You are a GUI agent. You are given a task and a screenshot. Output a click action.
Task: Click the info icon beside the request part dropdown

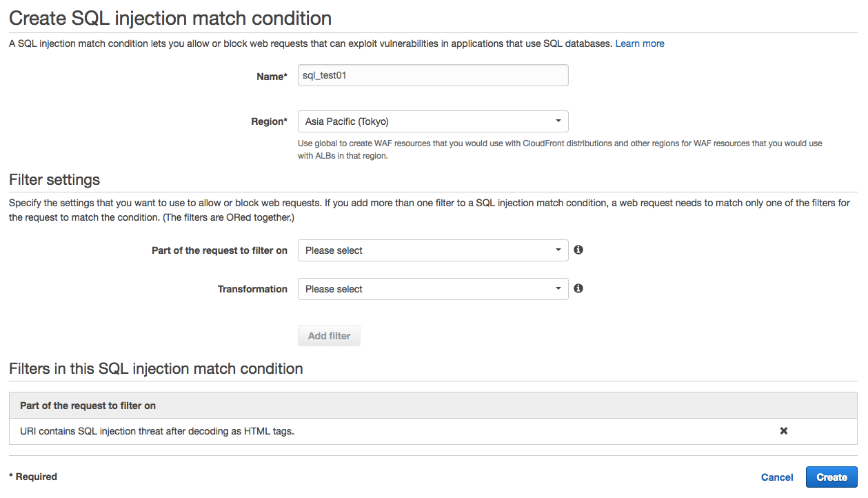click(578, 250)
